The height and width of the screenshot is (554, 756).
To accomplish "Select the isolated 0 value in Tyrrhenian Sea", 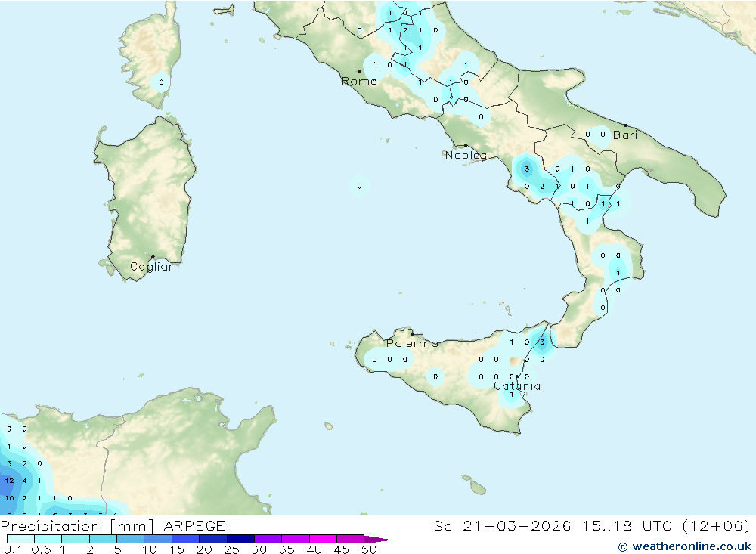I will [359, 186].
